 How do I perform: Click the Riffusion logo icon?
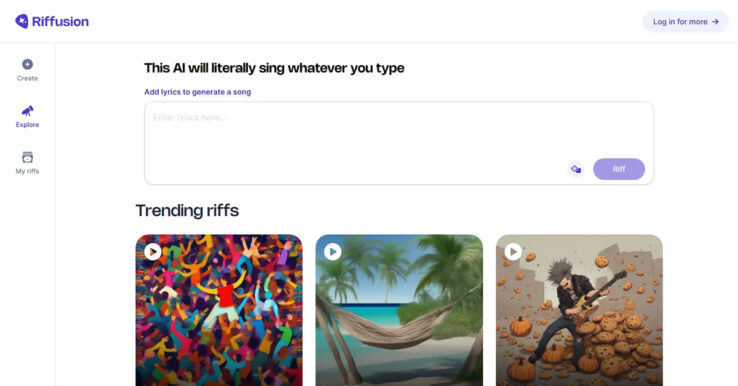tap(22, 21)
